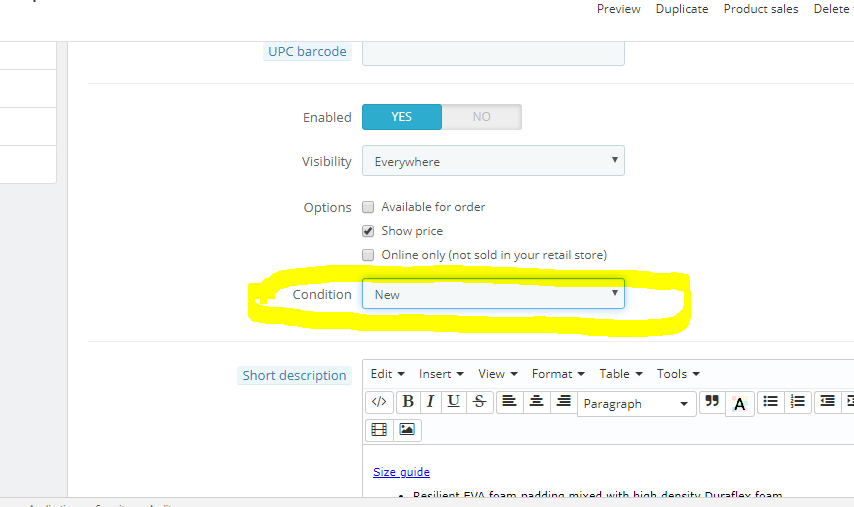This screenshot has height=507, width=854.
Task: Open text color picker
Action: (740, 404)
